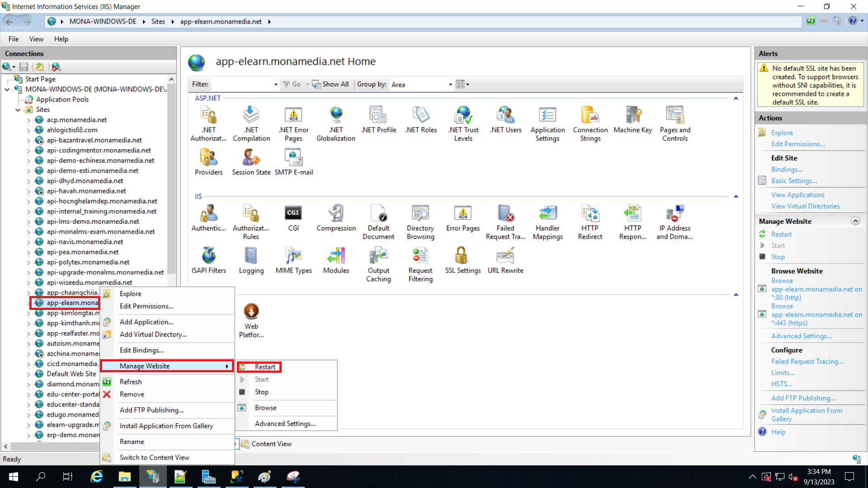868x488 pixels.
Task: Open .NET Profile icon
Action: [x=378, y=120]
